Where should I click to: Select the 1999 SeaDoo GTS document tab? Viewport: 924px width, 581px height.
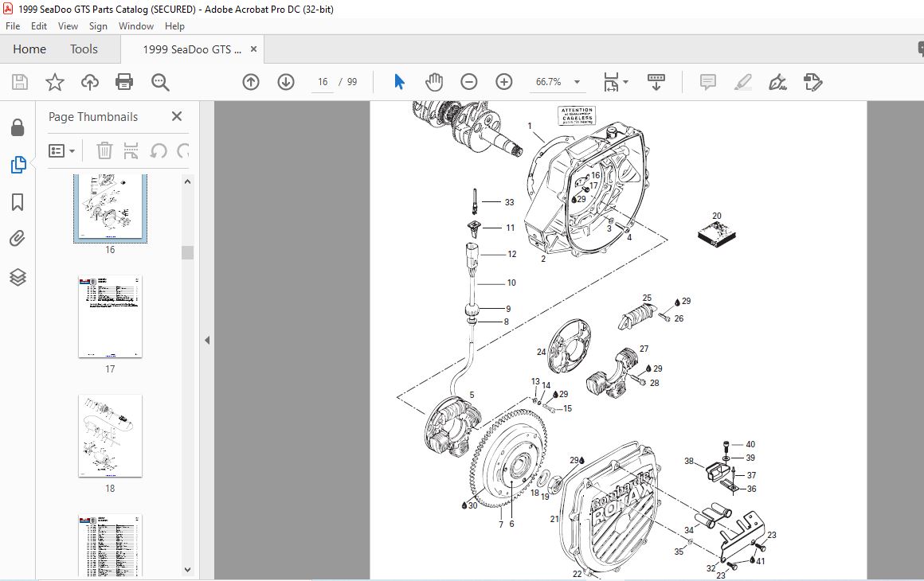192,49
